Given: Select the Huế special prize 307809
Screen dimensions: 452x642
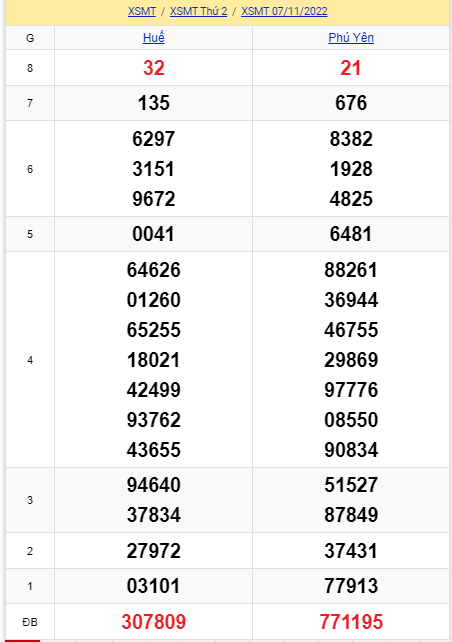Looking at the screenshot, I should pyautogui.click(x=154, y=622).
